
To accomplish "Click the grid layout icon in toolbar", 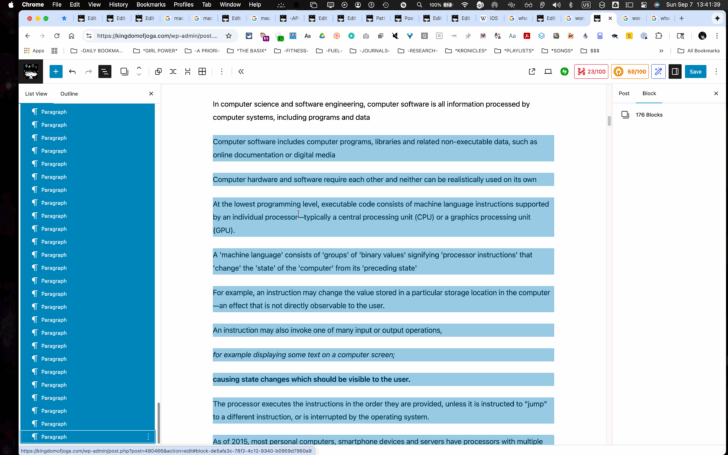I will coord(202,72).
